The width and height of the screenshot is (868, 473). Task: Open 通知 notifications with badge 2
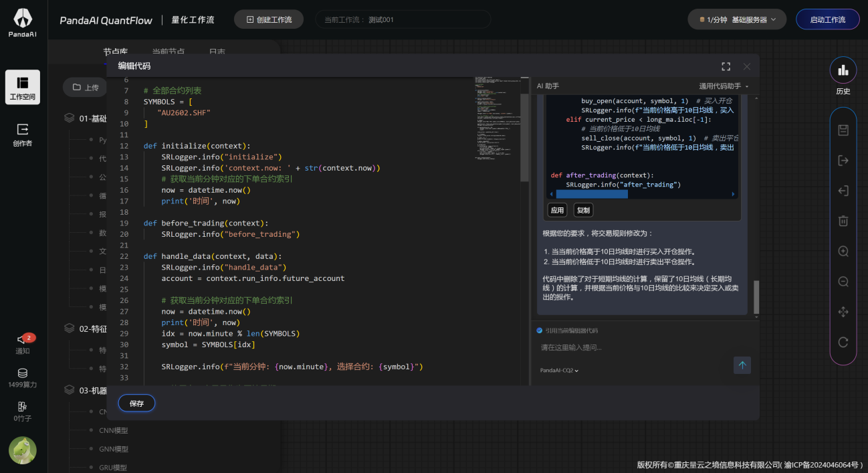point(23,343)
